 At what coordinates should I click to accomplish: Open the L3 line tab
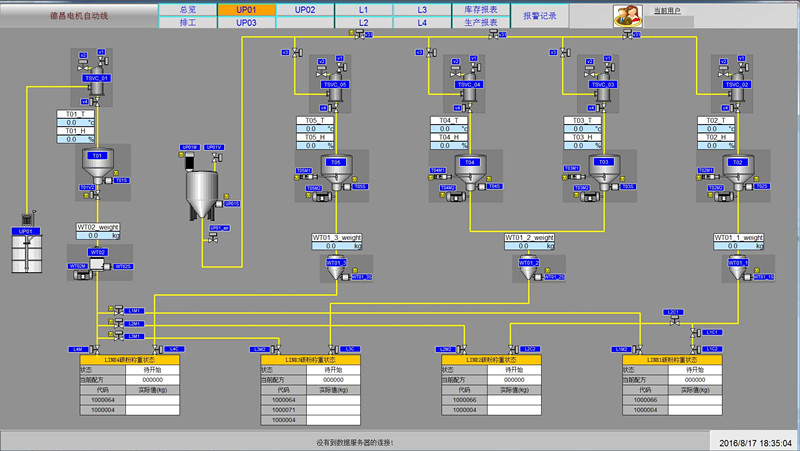[422, 9]
